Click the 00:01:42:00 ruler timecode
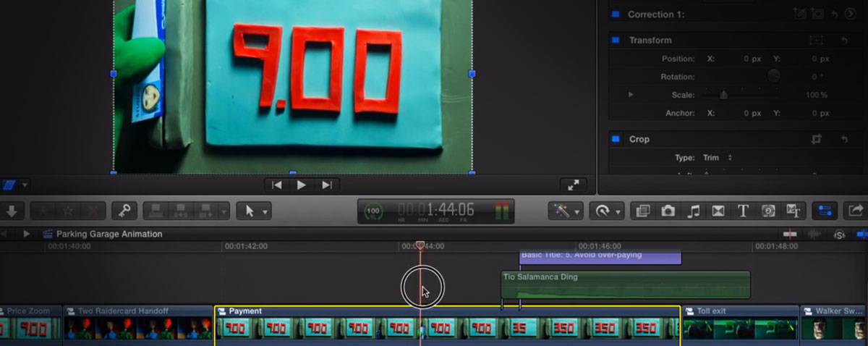 point(246,246)
